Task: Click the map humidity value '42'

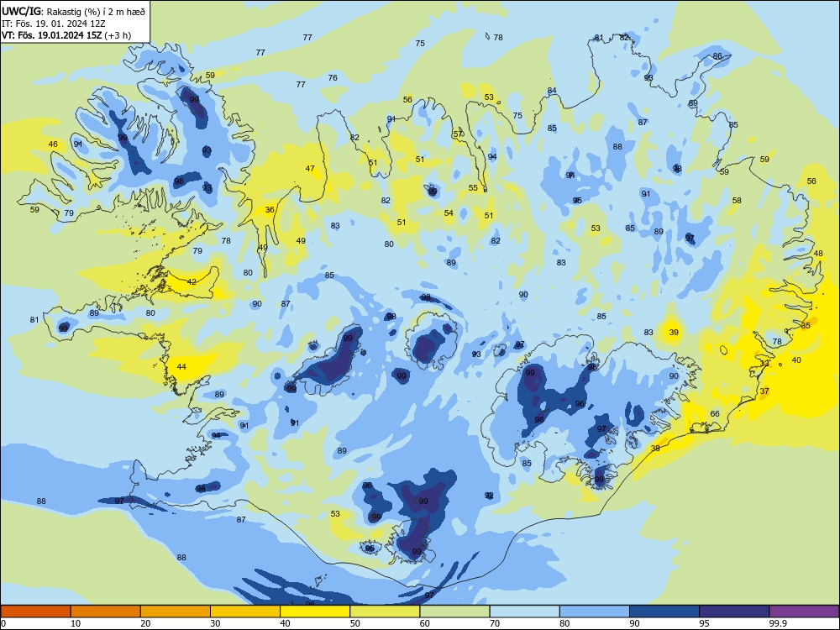Action: [192, 281]
